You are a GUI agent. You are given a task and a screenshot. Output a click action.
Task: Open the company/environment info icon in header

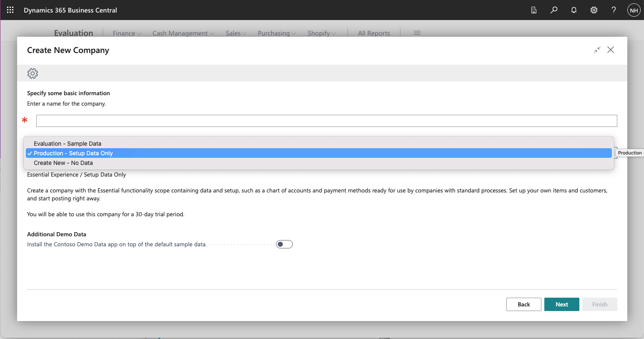point(534,10)
